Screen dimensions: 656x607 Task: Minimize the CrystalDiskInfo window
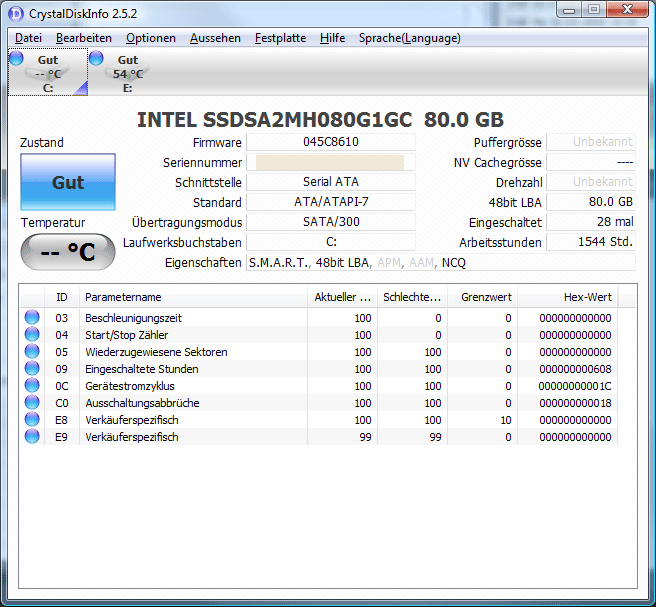coord(569,9)
